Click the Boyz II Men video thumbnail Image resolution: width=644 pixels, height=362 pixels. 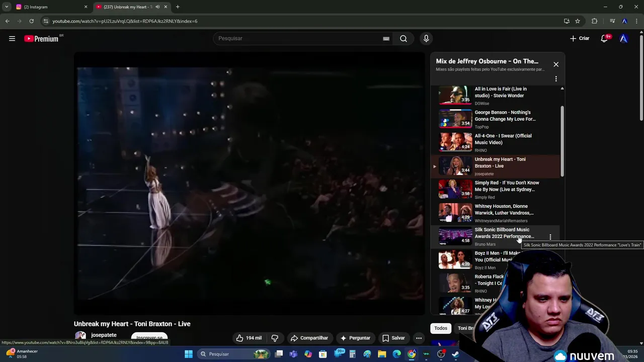(455, 259)
